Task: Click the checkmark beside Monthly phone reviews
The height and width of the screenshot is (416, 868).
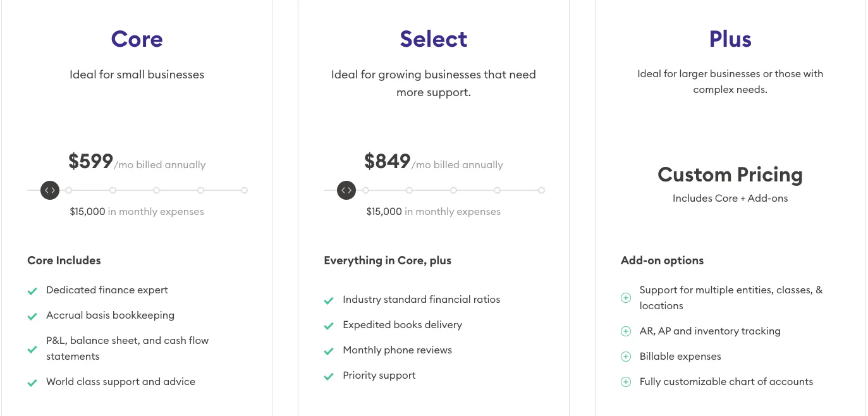Action: (329, 351)
